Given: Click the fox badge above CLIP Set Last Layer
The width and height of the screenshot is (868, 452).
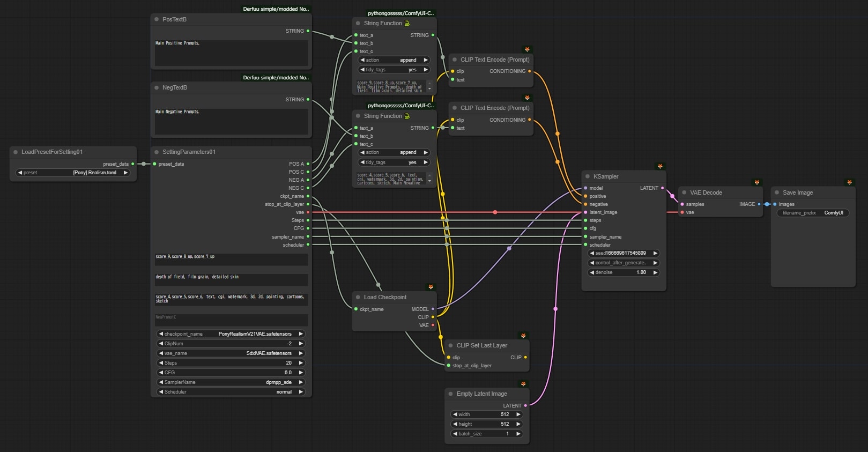Looking at the screenshot, I should point(523,335).
